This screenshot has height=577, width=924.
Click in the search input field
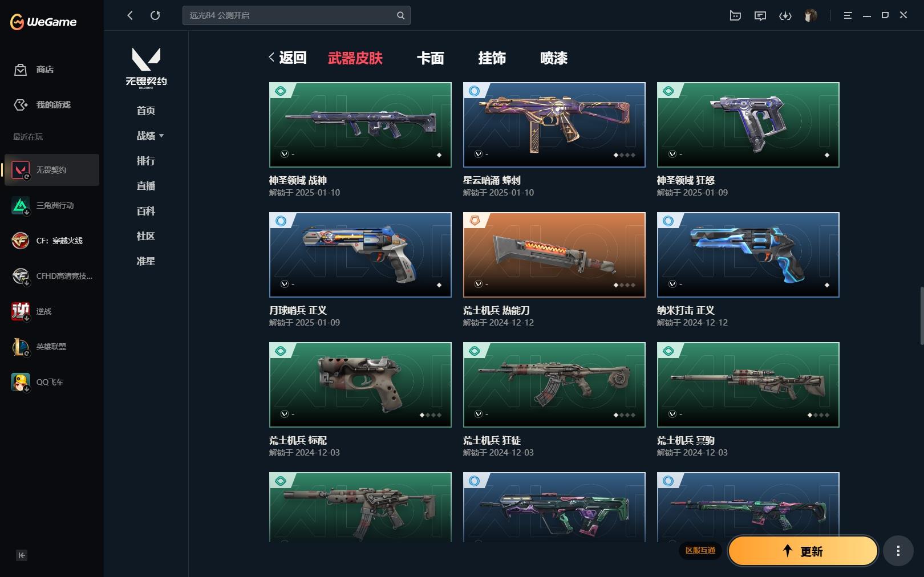(290, 15)
